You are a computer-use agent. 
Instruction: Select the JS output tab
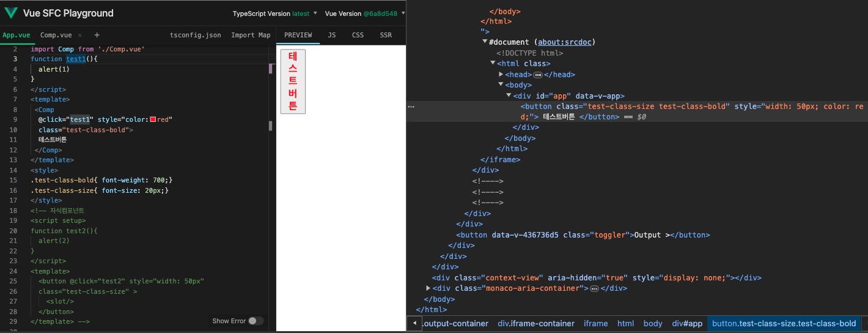(x=332, y=35)
